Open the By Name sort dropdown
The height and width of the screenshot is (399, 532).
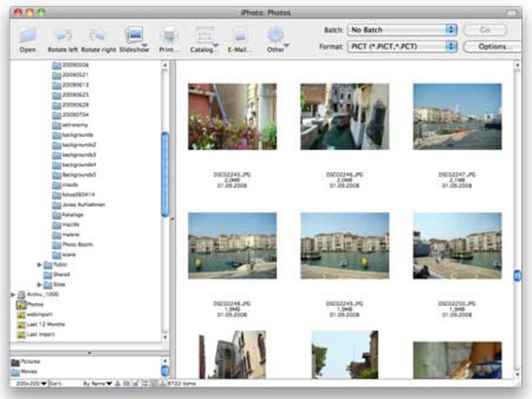coord(97,382)
